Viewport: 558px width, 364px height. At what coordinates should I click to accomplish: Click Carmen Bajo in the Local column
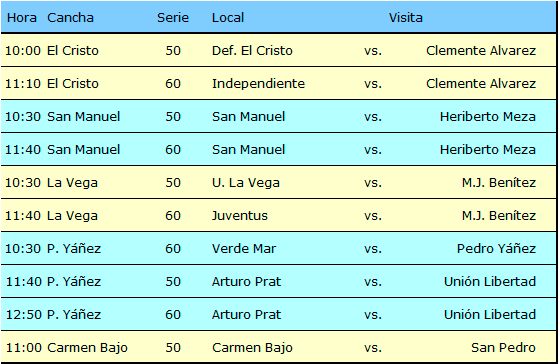tap(252, 348)
